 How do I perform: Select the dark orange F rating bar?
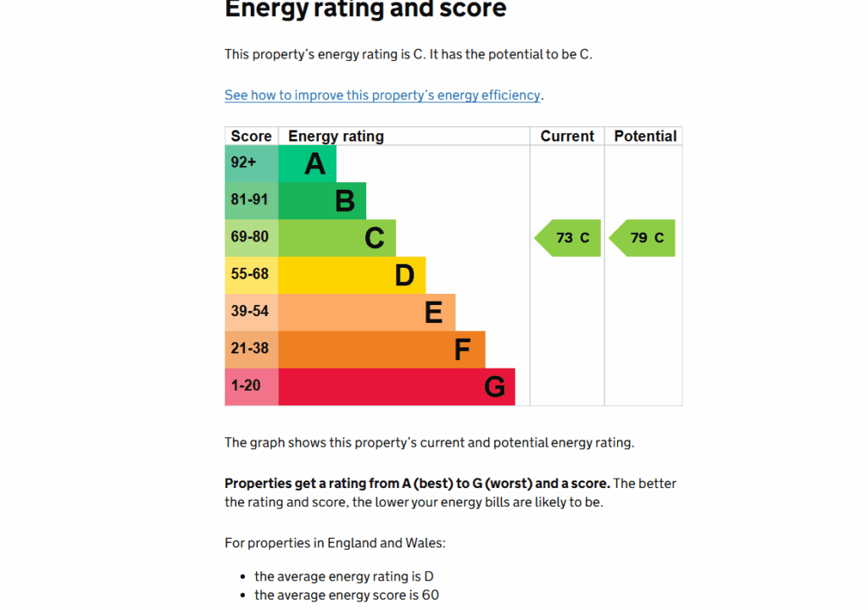[381, 350]
